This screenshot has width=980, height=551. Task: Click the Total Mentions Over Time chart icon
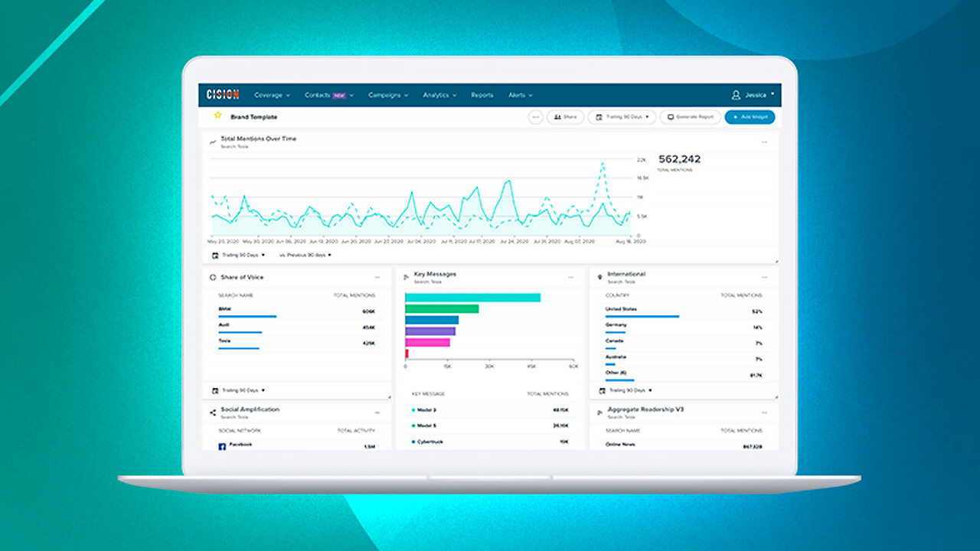(214, 141)
